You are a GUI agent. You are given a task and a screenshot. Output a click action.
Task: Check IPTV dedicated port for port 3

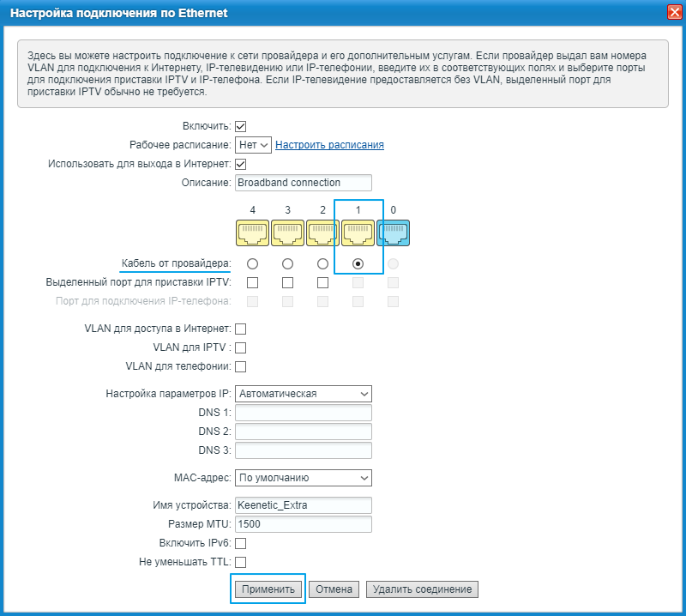click(287, 282)
